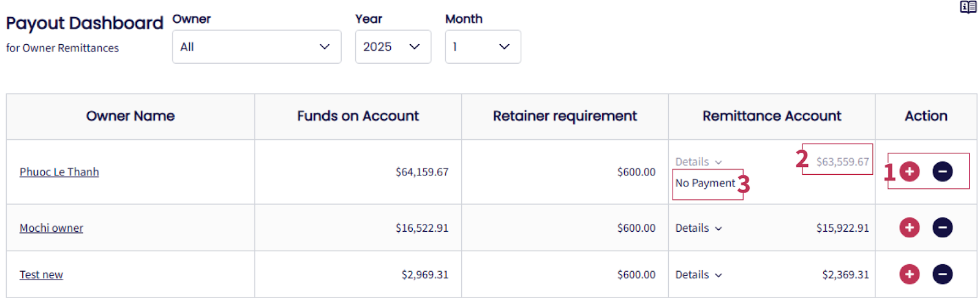Open the Phuoc Le Thanh owner link
The height and width of the screenshot is (298, 980).
point(59,172)
